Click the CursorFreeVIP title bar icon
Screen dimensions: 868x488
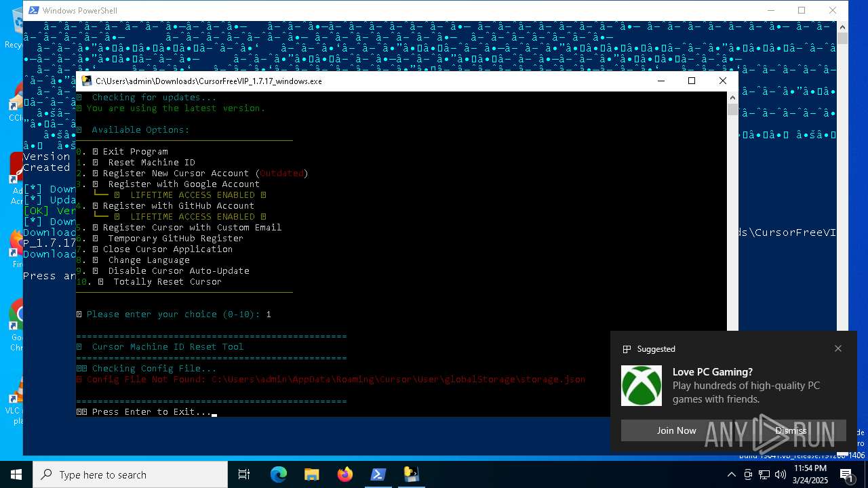86,81
